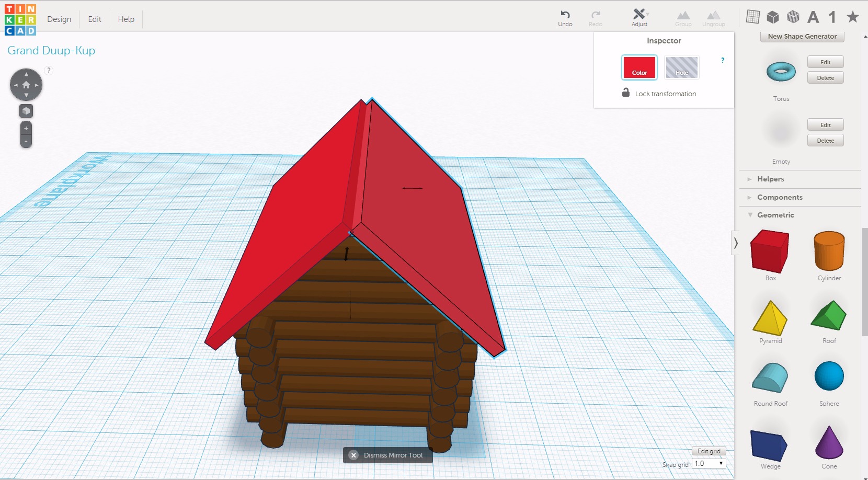This screenshot has width=868, height=480.
Task: Click the striped cube icon
Action: [x=793, y=17]
